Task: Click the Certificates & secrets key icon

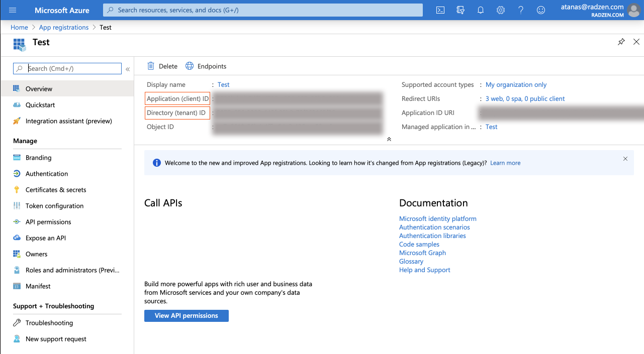Action: pyautogui.click(x=17, y=190)
